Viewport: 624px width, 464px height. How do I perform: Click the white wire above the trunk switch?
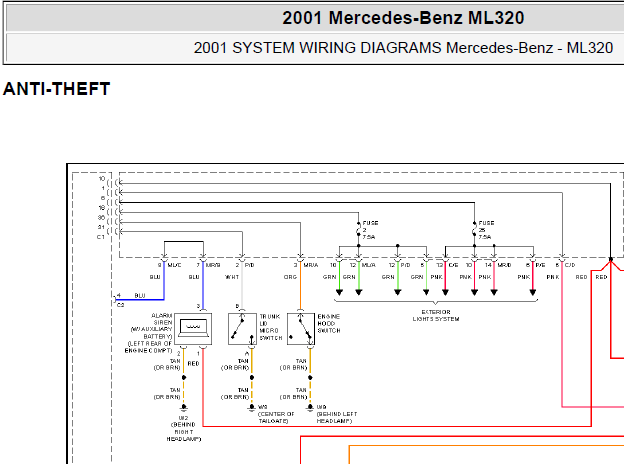click(242, 285)
